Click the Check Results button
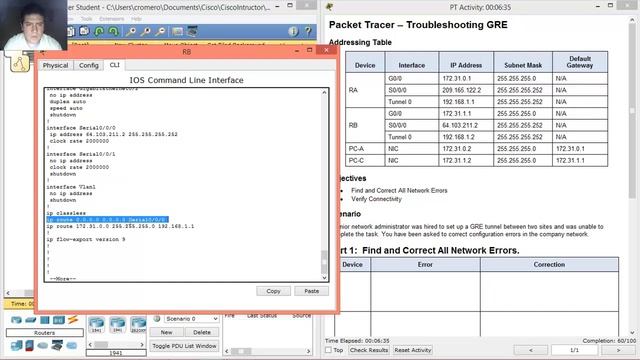 pyautogui.click(x=369, y=350)
